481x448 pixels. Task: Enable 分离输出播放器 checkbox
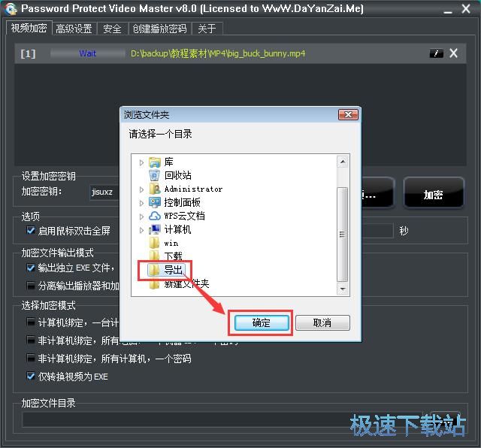[x=31, y=286]
